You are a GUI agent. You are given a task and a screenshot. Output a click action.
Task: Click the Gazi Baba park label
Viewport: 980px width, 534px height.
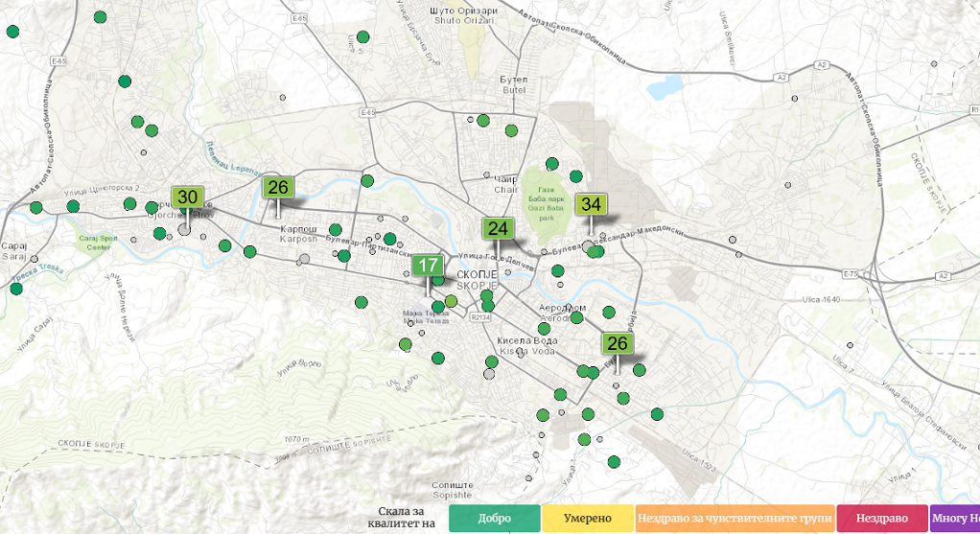click(x=547, y=203)
